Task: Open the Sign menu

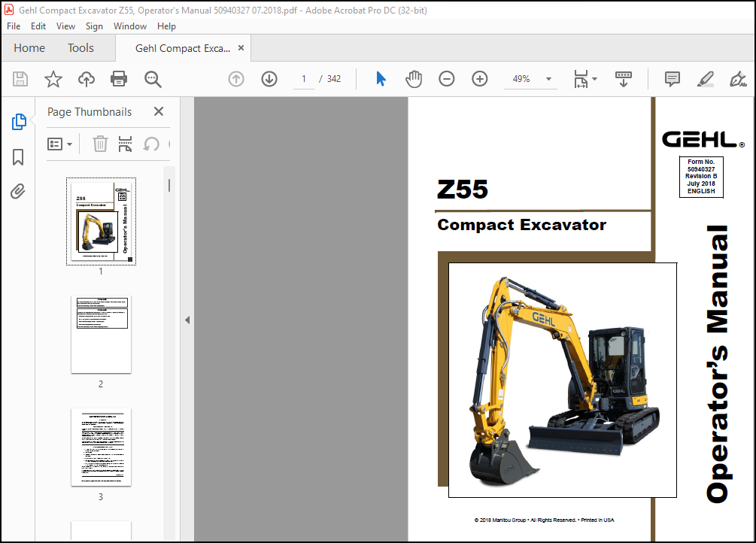Action: (x=94, y=26)
